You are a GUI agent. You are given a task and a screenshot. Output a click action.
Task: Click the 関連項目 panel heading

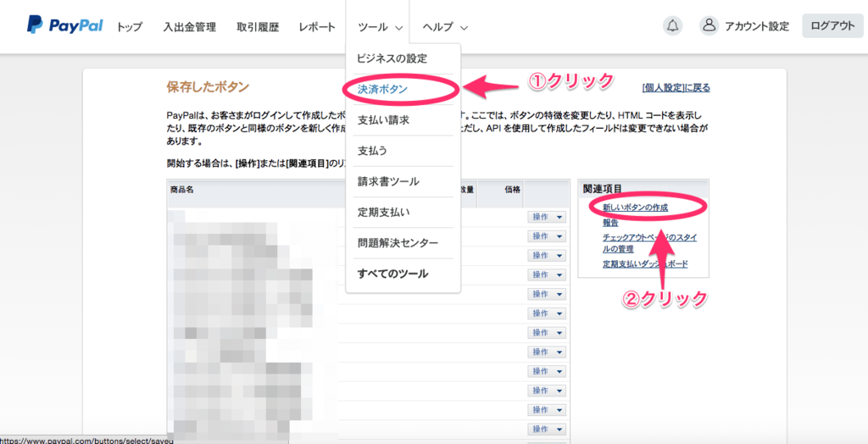click(x=603, y=189)
